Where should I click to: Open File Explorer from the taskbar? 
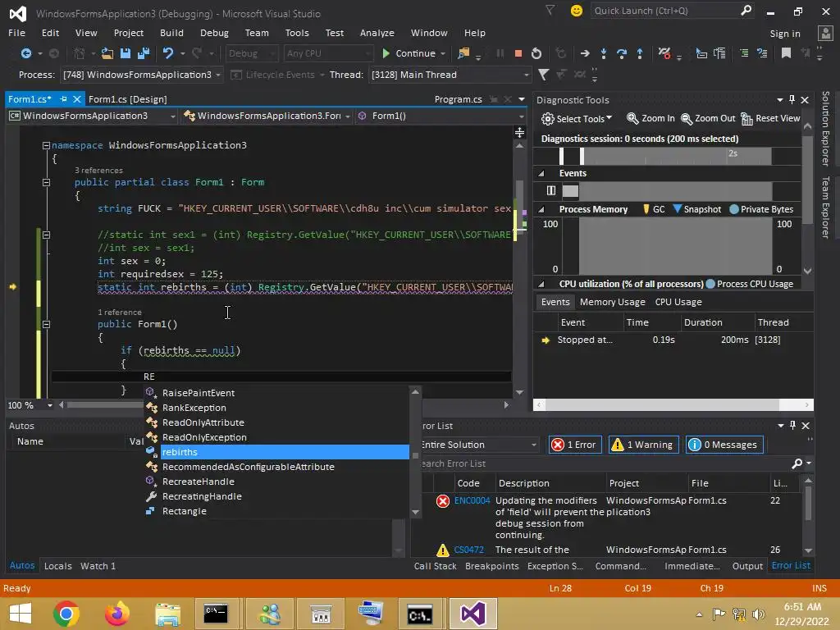coord(167,614)
